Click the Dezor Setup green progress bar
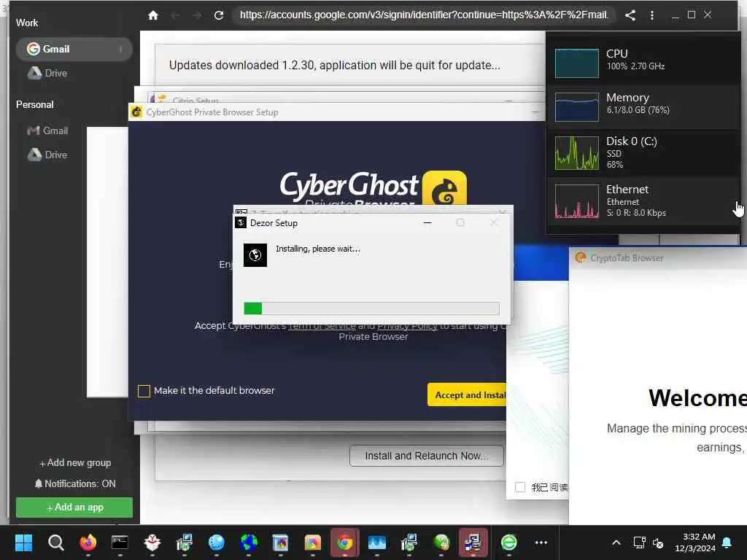This screenshot has width=747, height=560. (371, 308)
